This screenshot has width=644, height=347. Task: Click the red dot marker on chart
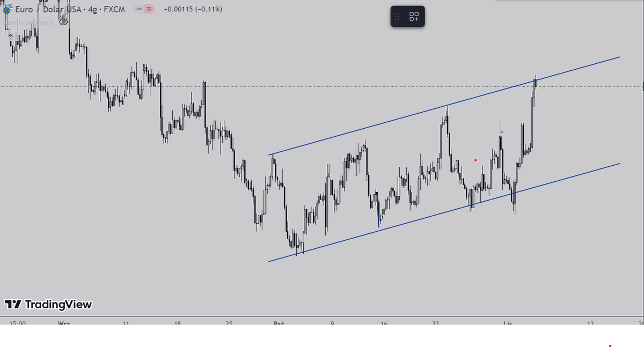coord(475,160)
